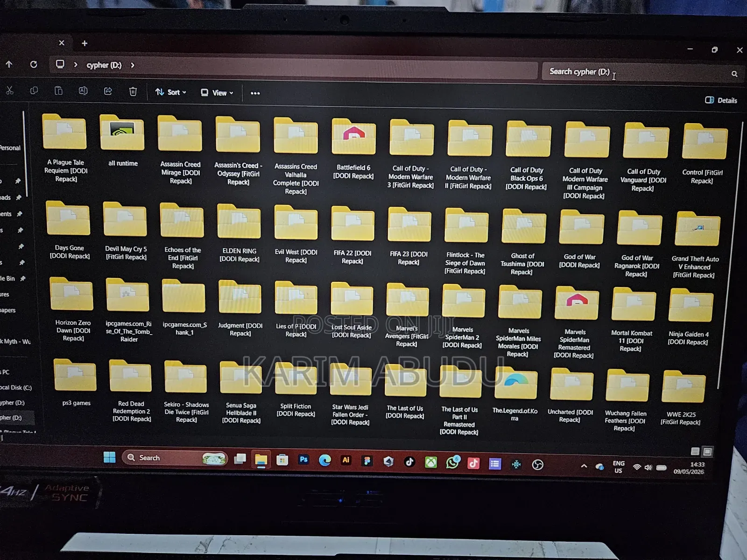Select the FIFA 23 [DODI Repack] folder
Screen dimensions: 747x560
coord(409,236)
